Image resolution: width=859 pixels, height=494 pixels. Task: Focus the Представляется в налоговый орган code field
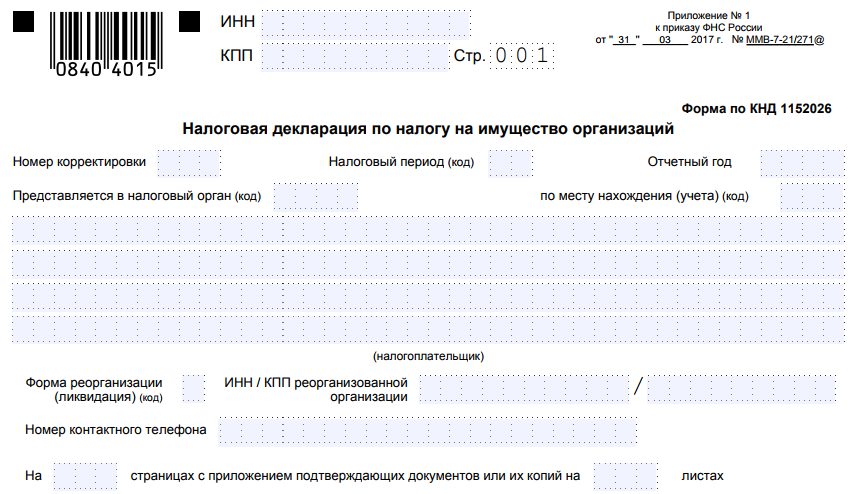(316, 196)
